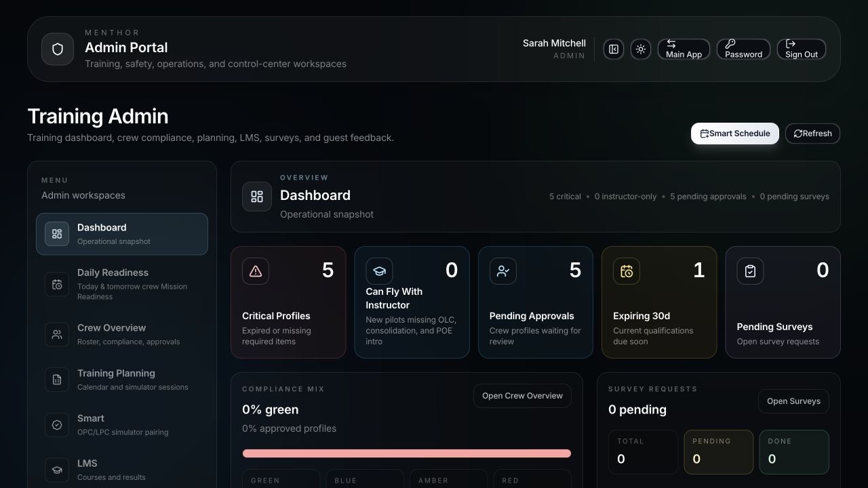This screenshot has width=868, height=488.
Task: Open Crew Overview workspace in sidebar
Action: point(122,334)
